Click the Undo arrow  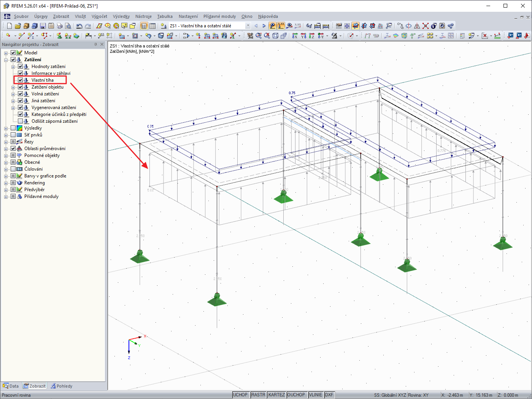pos(79,26)
